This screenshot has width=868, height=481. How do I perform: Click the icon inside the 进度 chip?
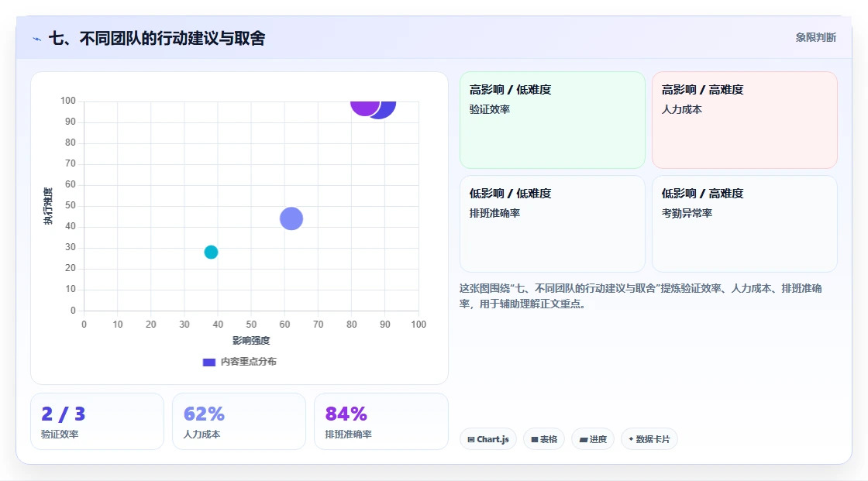pos(584,439)
